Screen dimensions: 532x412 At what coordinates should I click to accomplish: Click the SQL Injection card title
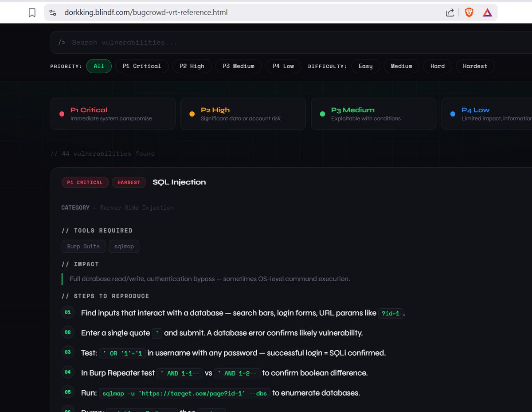pyautogui.click(x=179, y=182)
